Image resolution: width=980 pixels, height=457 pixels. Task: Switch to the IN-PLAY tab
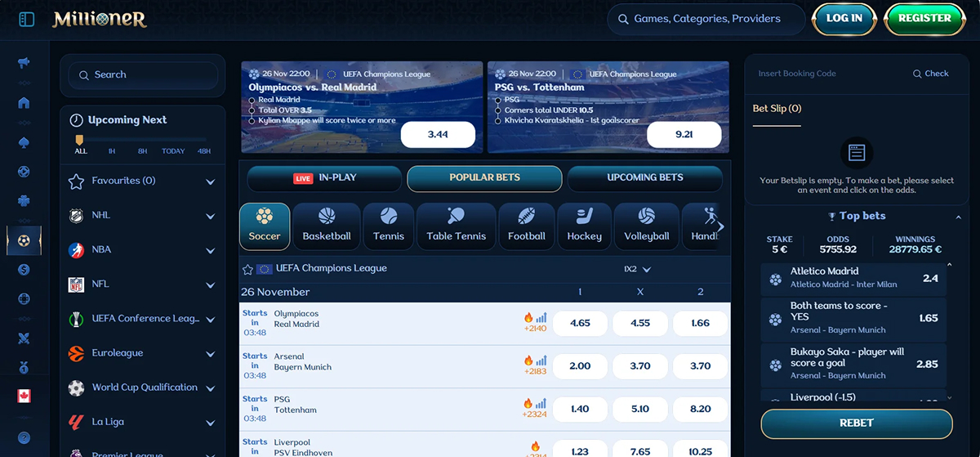pyautogui.click(x=324, y=178)
